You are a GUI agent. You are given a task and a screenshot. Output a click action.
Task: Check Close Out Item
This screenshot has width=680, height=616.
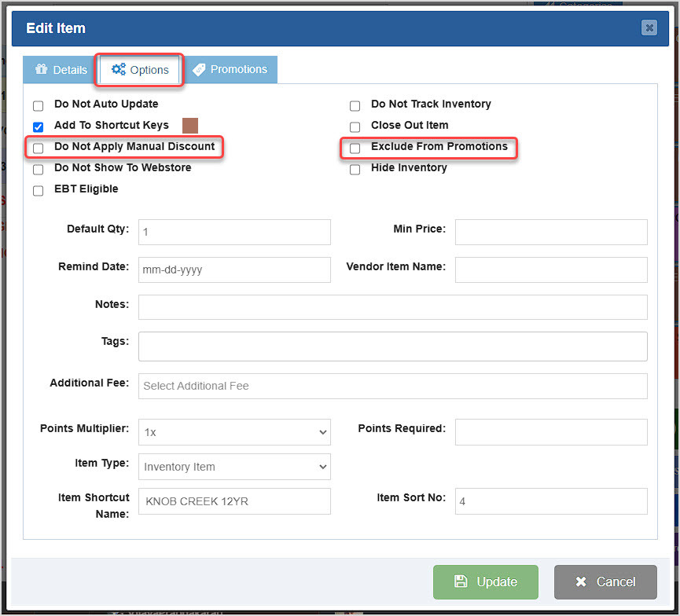tap(355, 125)
